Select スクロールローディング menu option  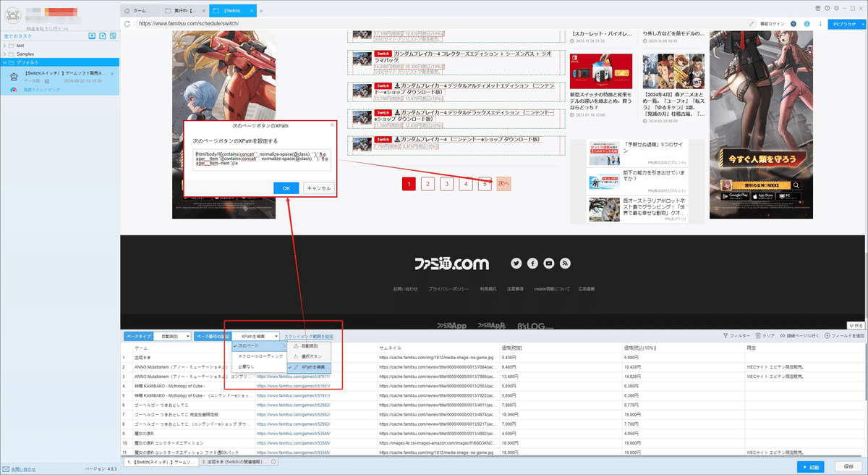click(259, 356)
